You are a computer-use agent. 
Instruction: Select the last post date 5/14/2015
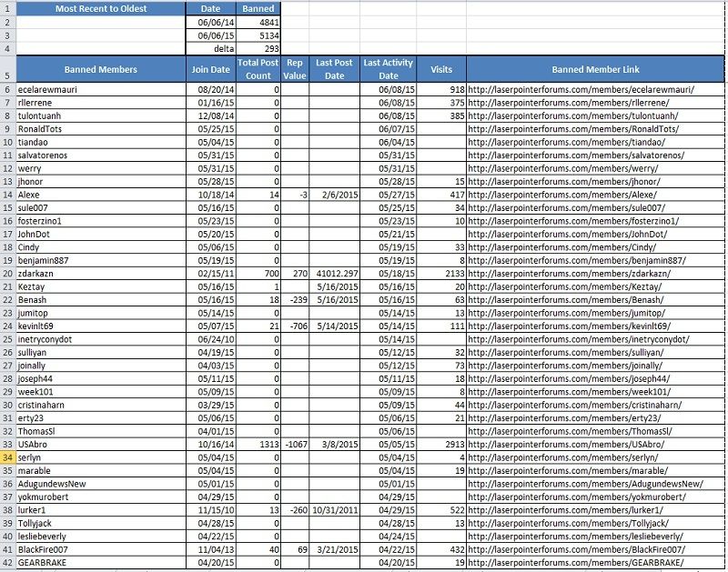tap(334, 326)
